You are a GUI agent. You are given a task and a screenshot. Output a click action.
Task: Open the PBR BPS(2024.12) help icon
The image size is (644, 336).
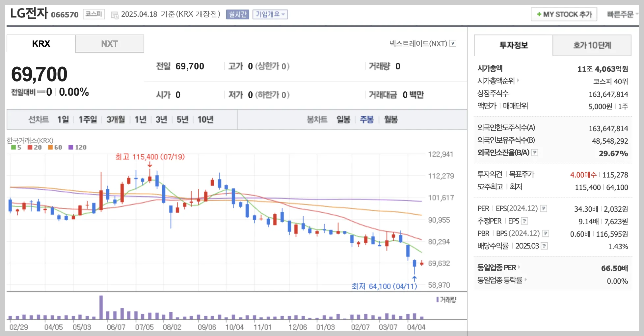point(546,233)
